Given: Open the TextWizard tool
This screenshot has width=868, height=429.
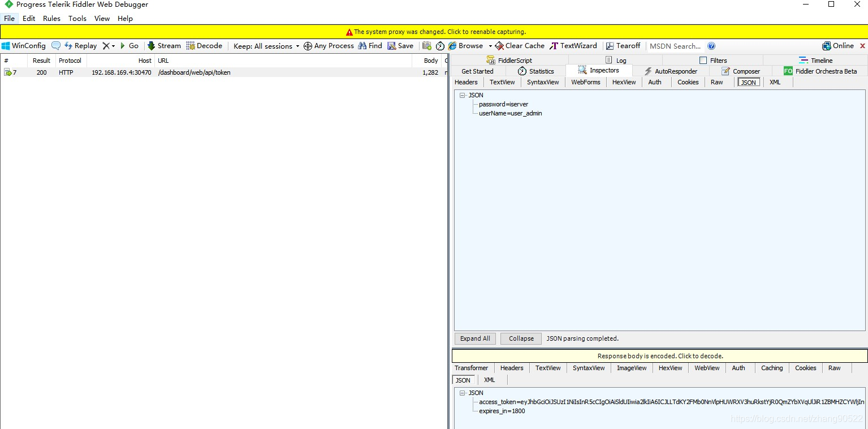Looking at the screenshot, I should [573, 46].
